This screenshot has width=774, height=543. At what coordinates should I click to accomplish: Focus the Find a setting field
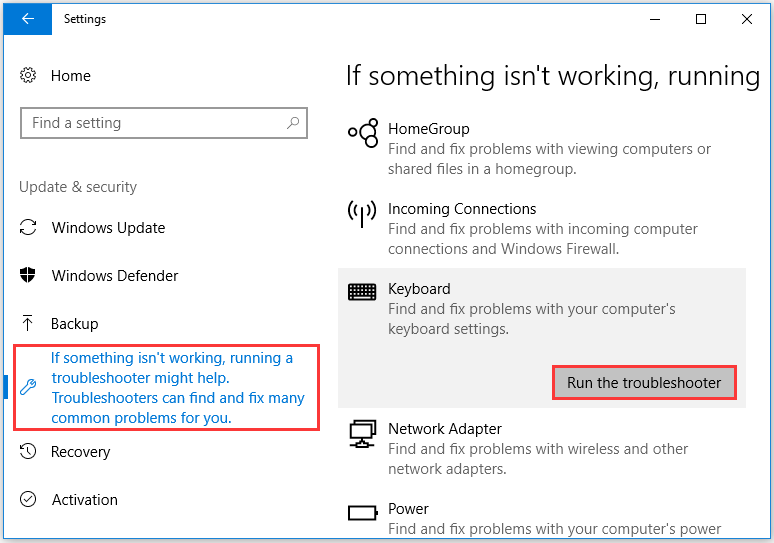point(164,123)
